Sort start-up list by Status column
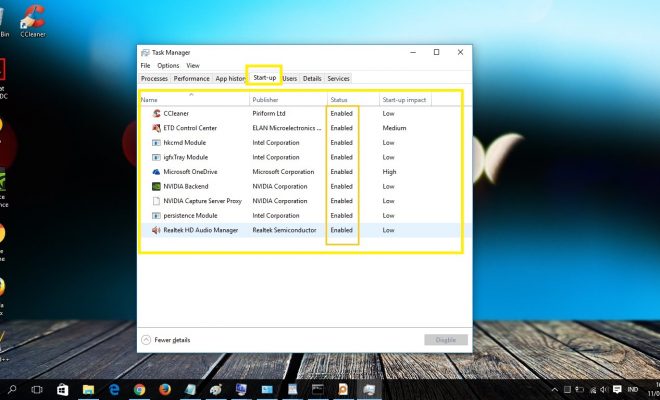This screenshot has height=400, width=660. pos(353,100)
